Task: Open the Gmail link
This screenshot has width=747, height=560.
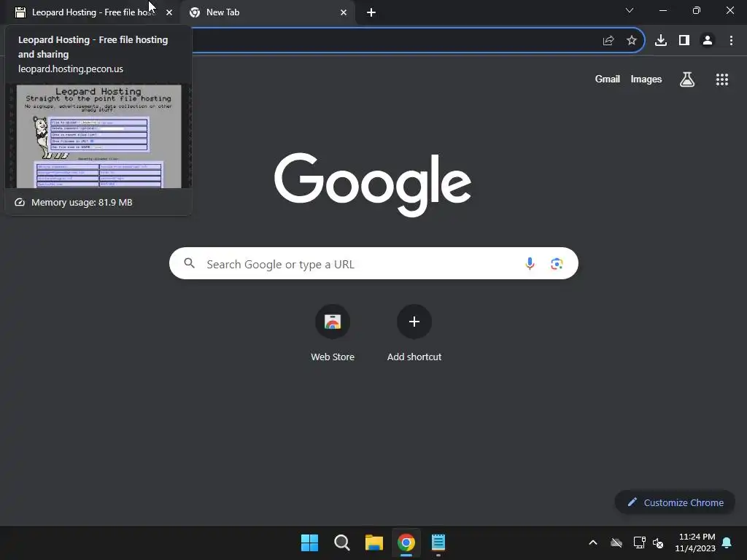Action: (x=608, y=79)
